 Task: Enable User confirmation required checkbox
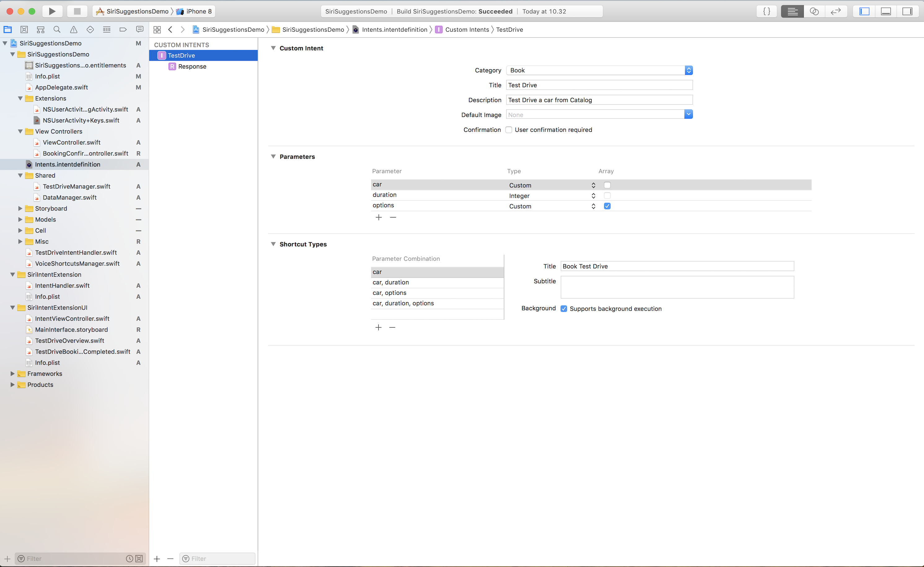[x=509, y=130]
